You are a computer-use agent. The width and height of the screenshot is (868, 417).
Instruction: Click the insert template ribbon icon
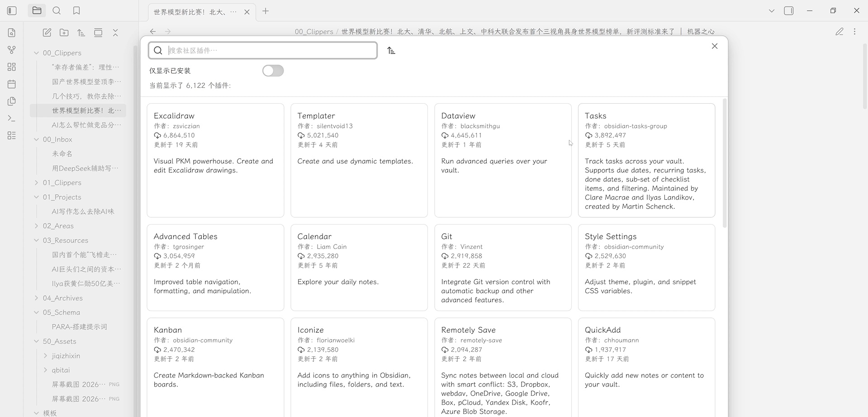pyautogui.click(x=12, y=101)
